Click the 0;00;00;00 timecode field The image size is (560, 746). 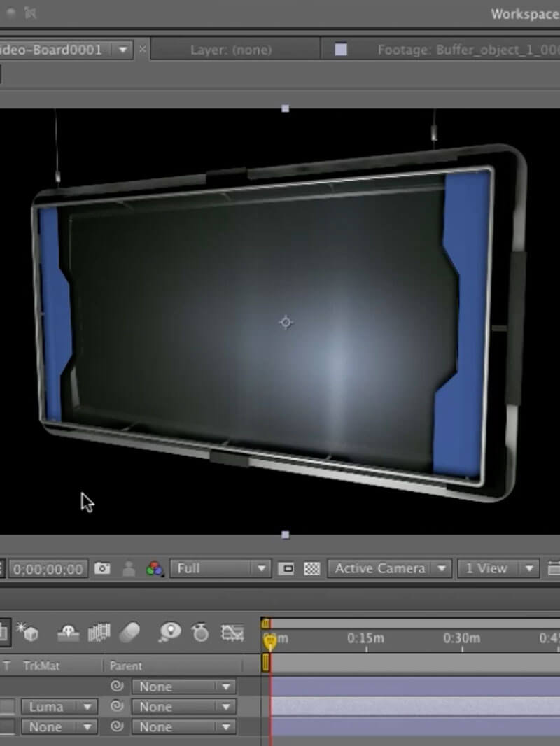tap(48, 568)
